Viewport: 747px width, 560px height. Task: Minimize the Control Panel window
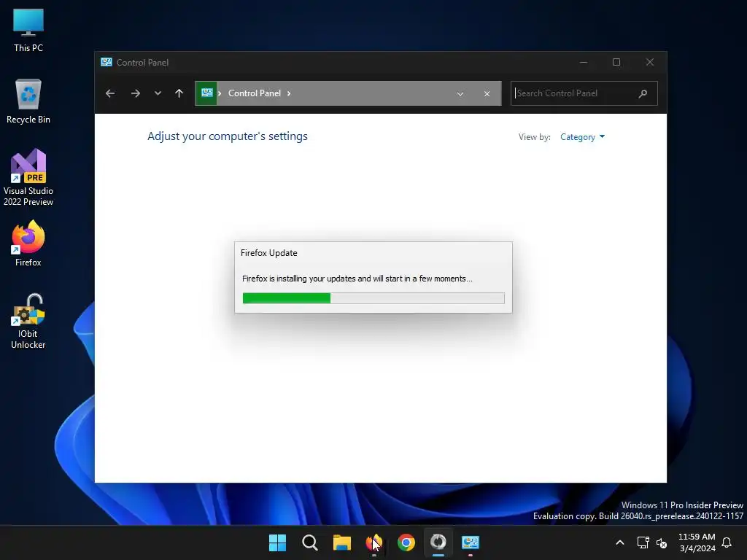(x=584, y=63)
